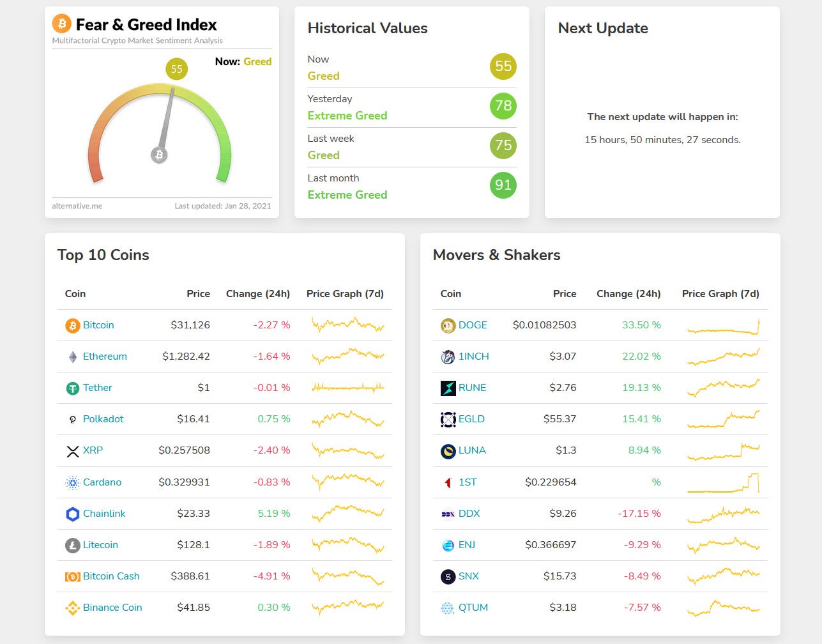Click the DOGE 7d price graph

(x=724, y=326)
